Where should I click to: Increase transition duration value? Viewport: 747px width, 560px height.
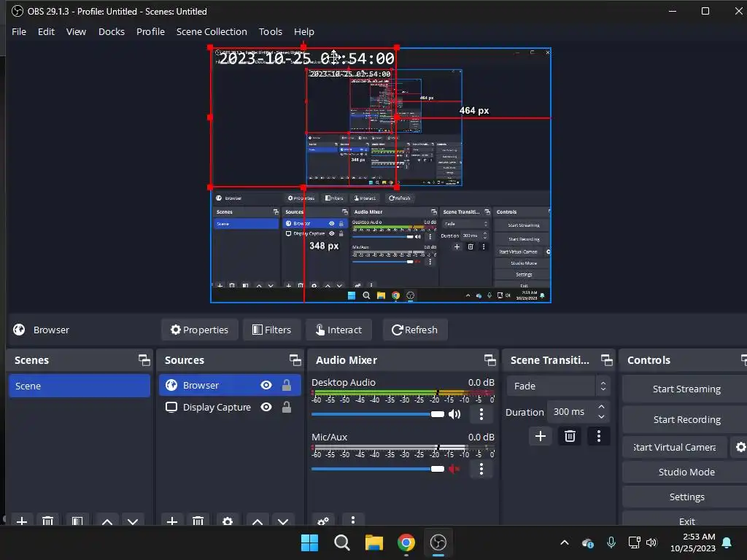coord(601,407)
